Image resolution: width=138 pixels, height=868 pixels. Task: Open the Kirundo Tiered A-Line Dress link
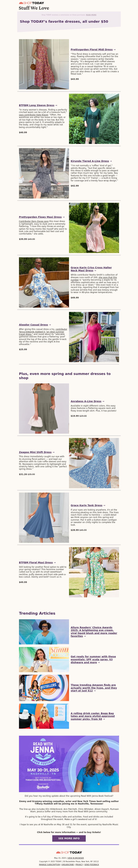[90, 161]
